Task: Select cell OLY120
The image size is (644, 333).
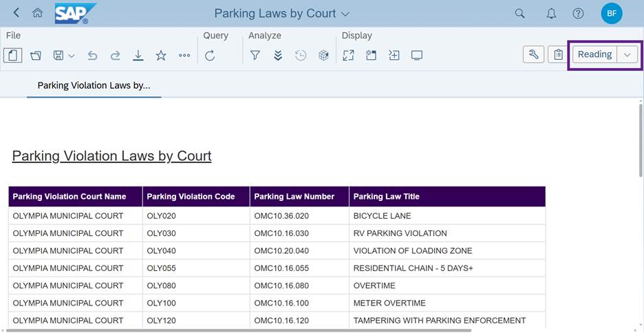Action: (196, 320)
